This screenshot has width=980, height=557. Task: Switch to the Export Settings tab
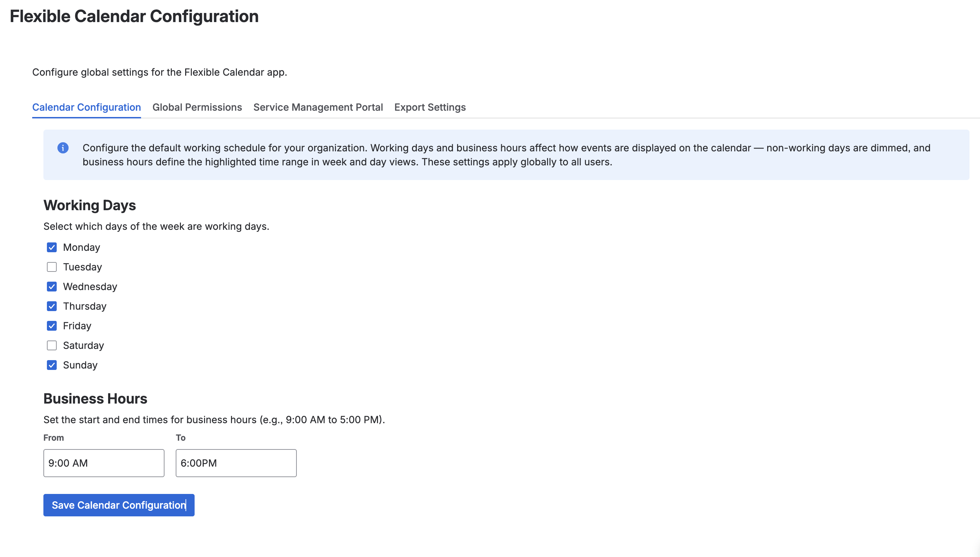click(x=430, y=108)
